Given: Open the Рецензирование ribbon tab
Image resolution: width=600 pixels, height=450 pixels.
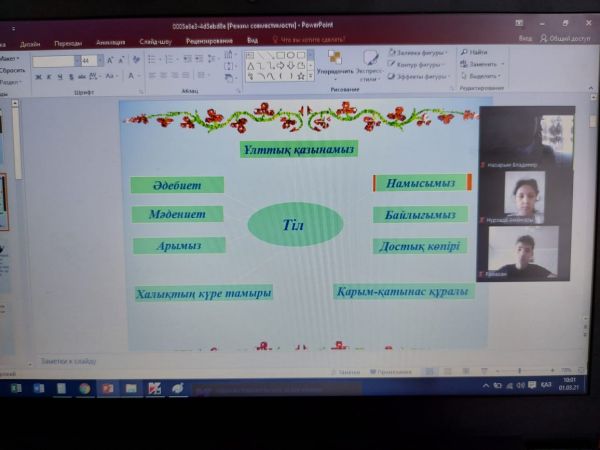Looking at the screenshot, I should pos(209,42).
